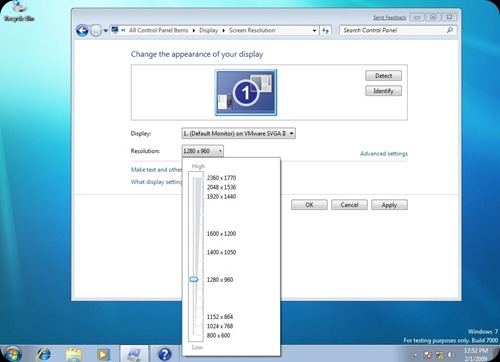Open the Start menu orb

pos(13,354)
